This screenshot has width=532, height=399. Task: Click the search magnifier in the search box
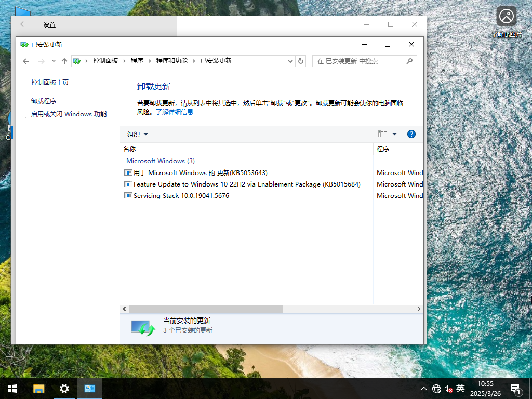[410, 61]
